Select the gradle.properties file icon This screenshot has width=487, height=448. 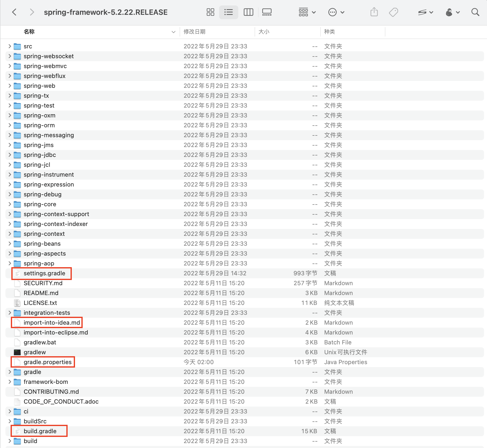point(17,362)
